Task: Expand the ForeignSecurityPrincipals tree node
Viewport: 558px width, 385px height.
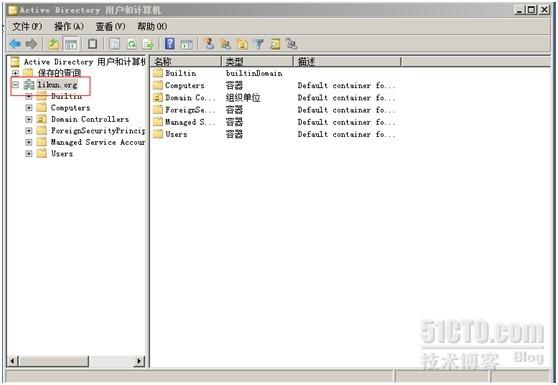Action: tap(29, 131)
